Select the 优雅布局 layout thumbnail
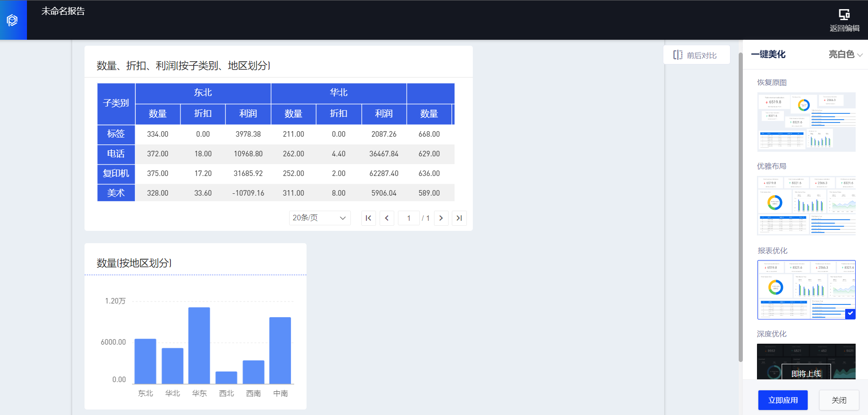 click(x=806, y=206)
